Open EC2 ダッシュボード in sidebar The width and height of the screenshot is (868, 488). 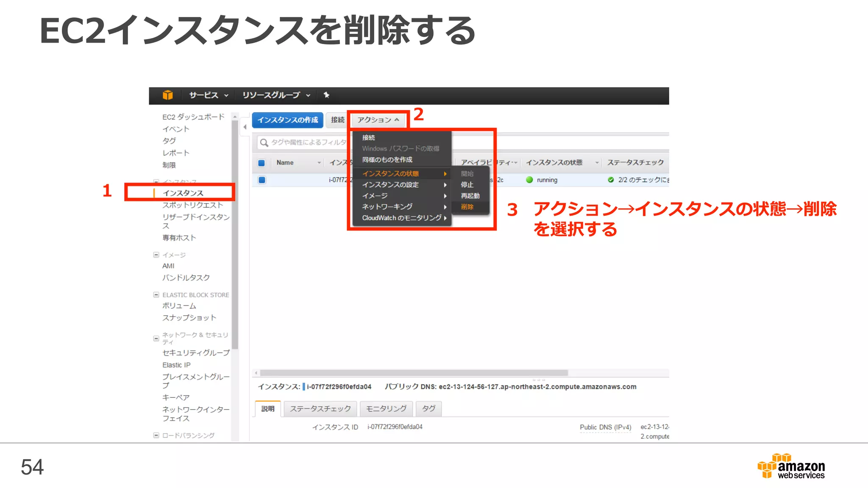tap(193, 117)
